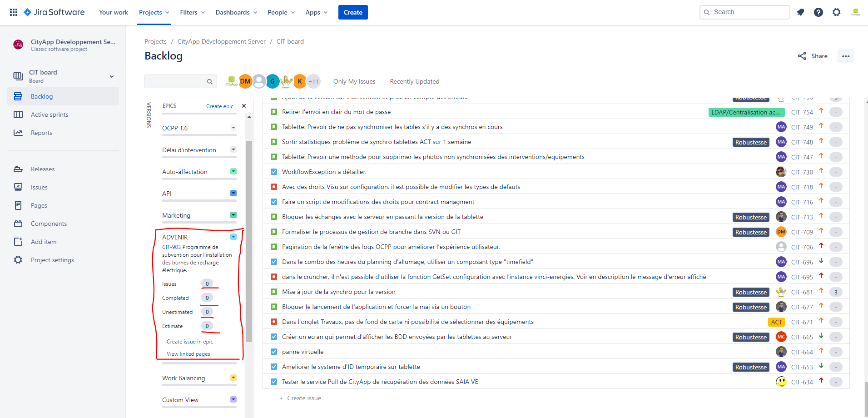Open the CIT board switcher chevron
Image resolution: width=868 pixels, height=418 pixels.
112,76
